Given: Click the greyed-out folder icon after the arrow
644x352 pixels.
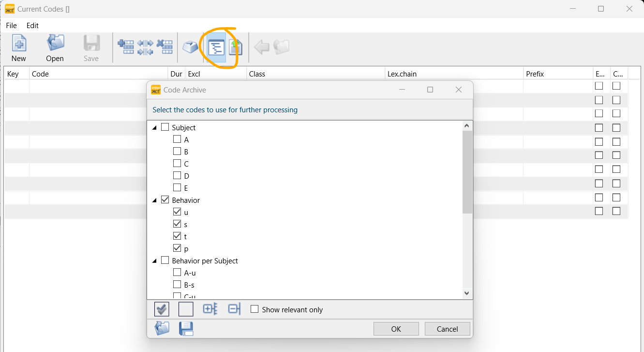Looking at the screenshot, I should pyautogui.click(x=281, y=47).
